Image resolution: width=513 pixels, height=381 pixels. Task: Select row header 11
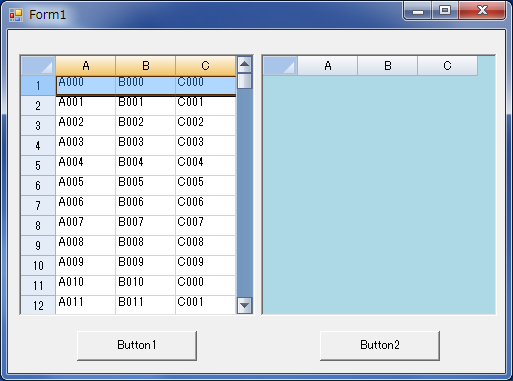[38, 286]
